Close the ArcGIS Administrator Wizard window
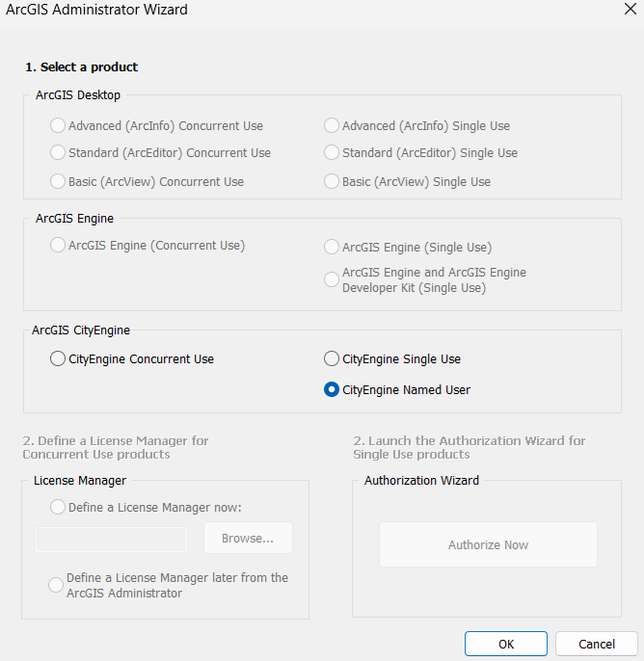Screen dimensions: 644x661 [x=630, y=10]
